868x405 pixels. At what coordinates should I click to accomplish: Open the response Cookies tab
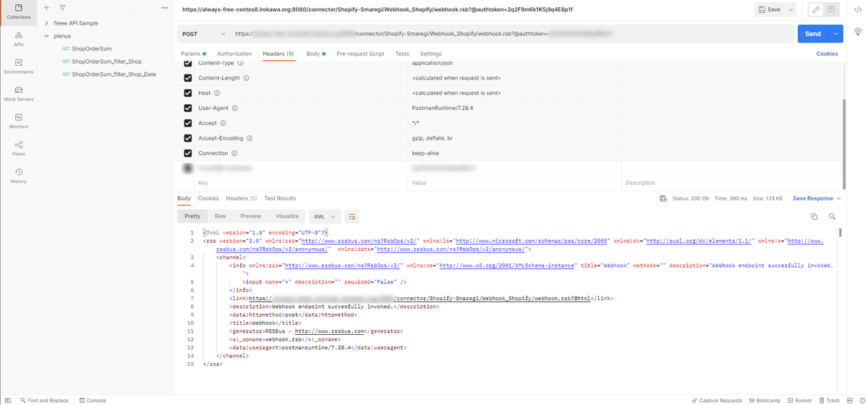(208, 198)
